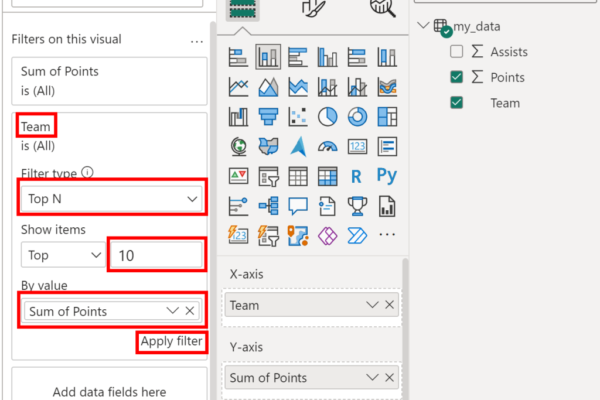Select the Power Apps visual
This screenshot has height=400, width=600.
[x=328, y=235]
